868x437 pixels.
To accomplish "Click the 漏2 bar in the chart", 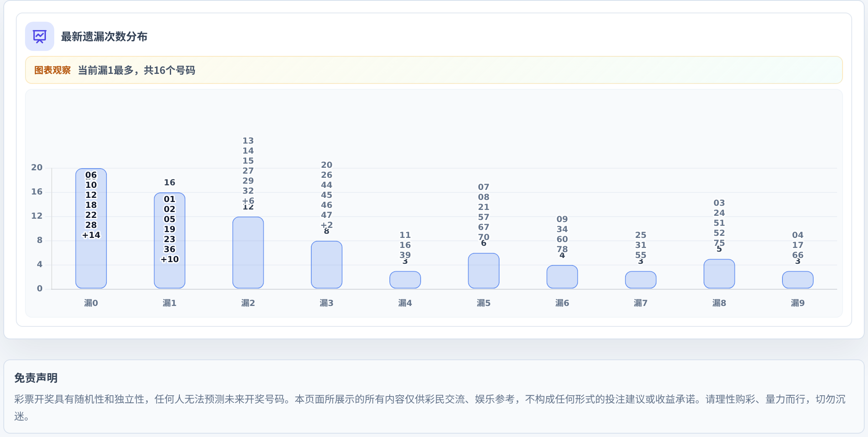I will 248,253.
